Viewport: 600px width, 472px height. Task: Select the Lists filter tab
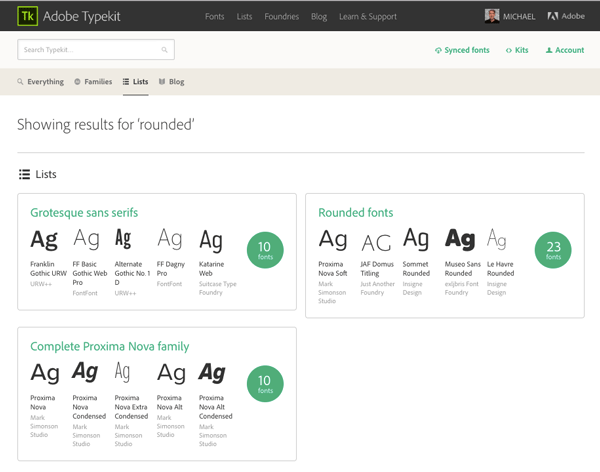click(135, 82)
